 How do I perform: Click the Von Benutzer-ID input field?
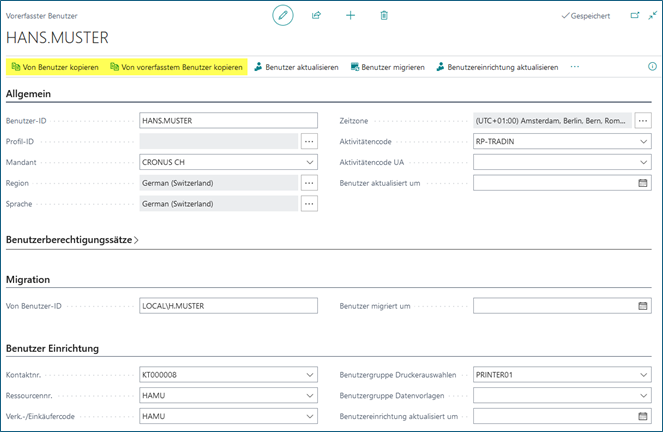tap(228, 306)
